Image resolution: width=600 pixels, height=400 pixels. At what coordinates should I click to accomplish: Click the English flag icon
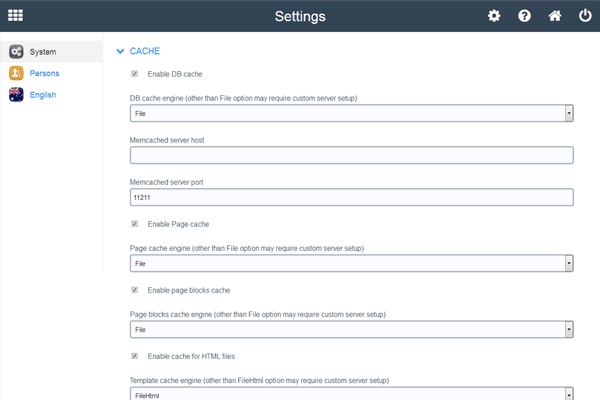[16, 95]
